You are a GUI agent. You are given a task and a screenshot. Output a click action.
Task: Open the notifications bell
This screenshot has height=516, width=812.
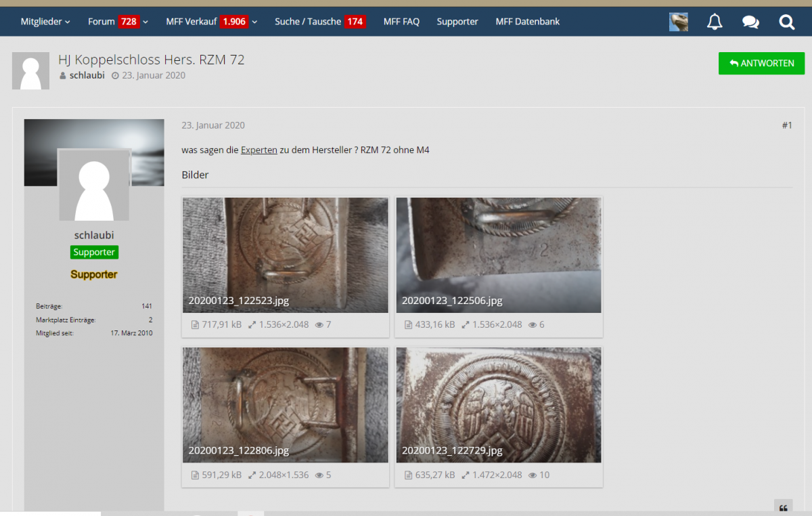tap(715, 22)
